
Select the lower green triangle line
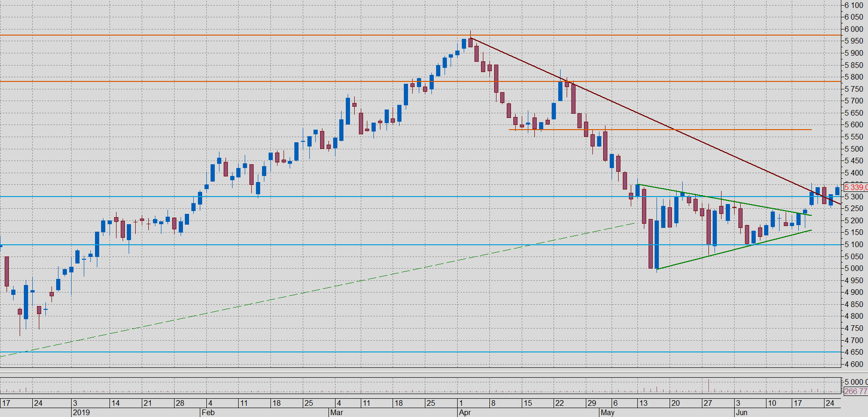point(735,249)
